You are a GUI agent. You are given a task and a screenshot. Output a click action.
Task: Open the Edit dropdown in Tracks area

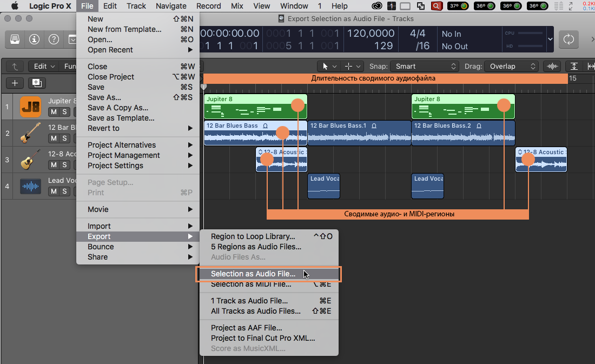click(44, 67)
